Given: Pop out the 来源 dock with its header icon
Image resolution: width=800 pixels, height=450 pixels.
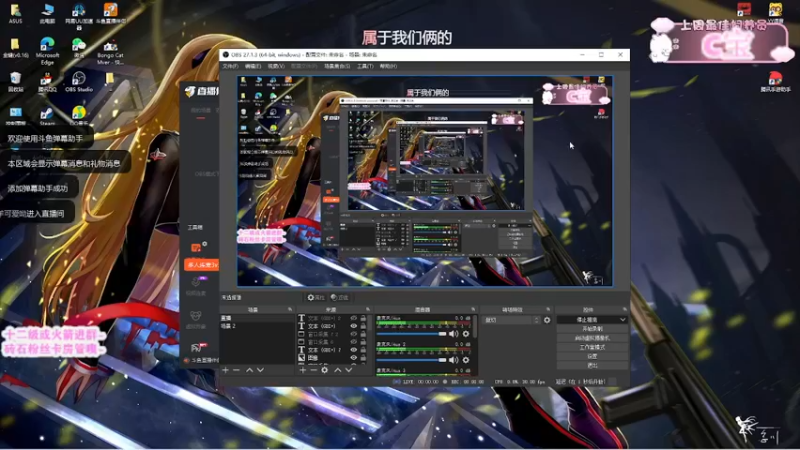Looking at the screenshot, I should [368, 309].
